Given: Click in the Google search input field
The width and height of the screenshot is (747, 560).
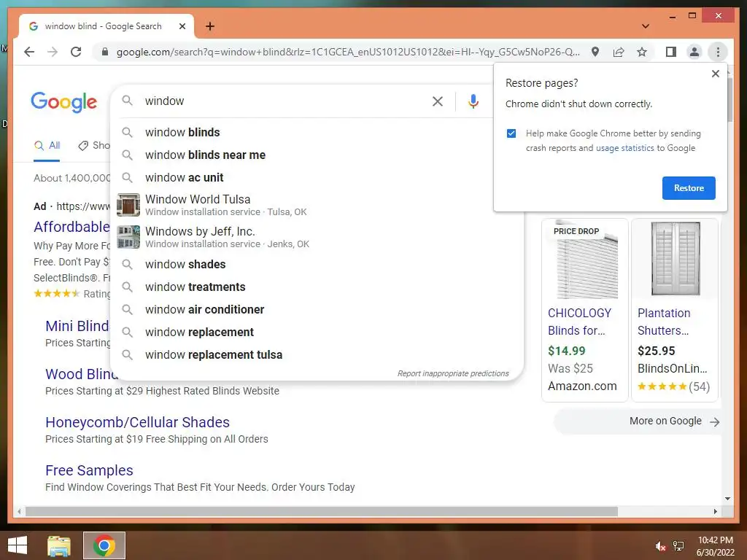Looking at the screenshot, I should click(284, 101).
